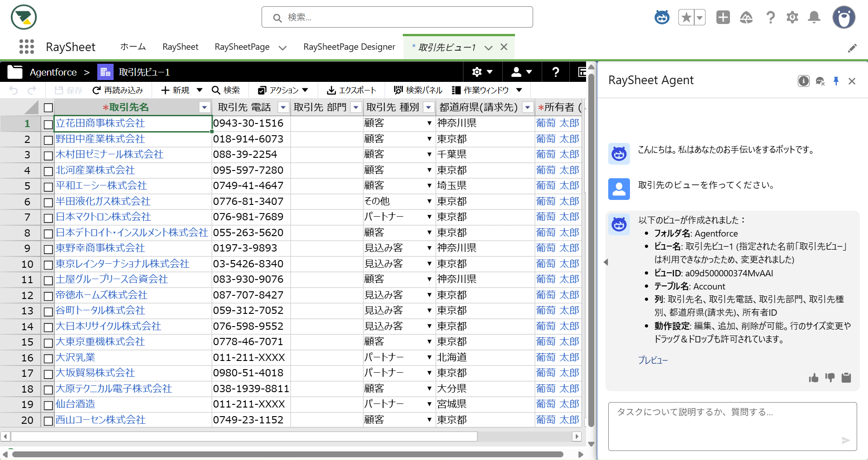Screen dimensions: 868x460
Task: Pin the RaySheet Agent panel
Action: (836, 81)
